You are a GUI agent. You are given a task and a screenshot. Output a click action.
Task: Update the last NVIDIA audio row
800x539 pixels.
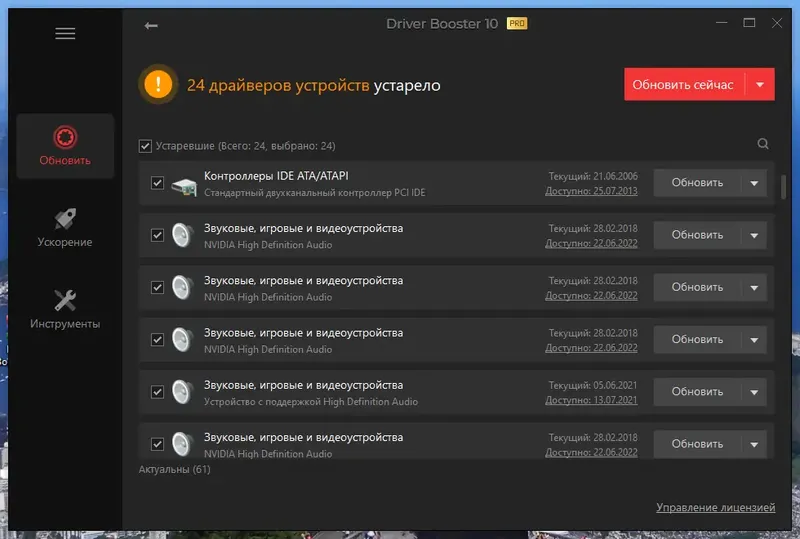697,444
